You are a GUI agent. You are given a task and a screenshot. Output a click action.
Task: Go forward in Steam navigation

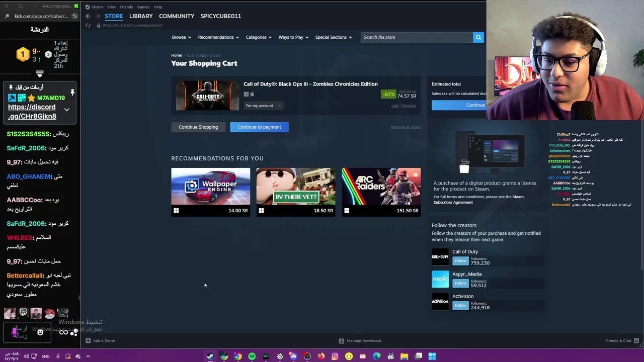[98, 16]
